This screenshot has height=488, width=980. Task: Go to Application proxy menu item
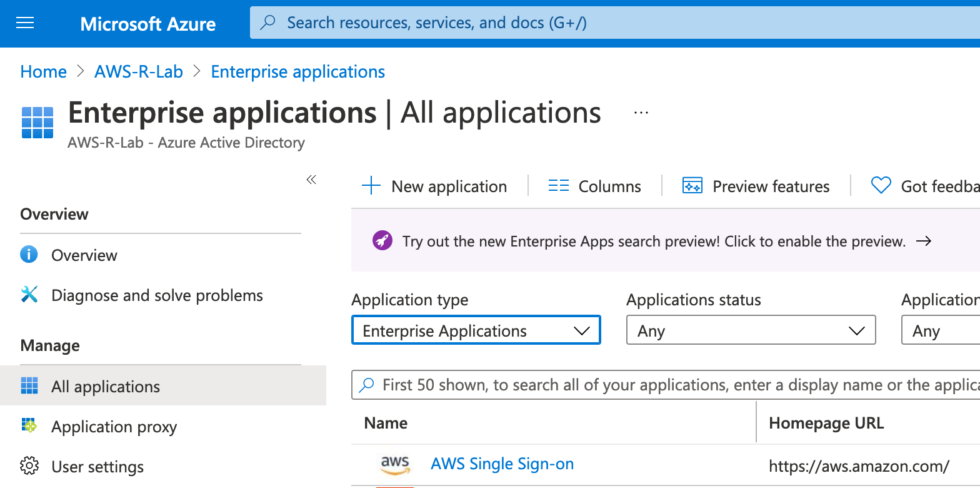[x=114, y=427]
